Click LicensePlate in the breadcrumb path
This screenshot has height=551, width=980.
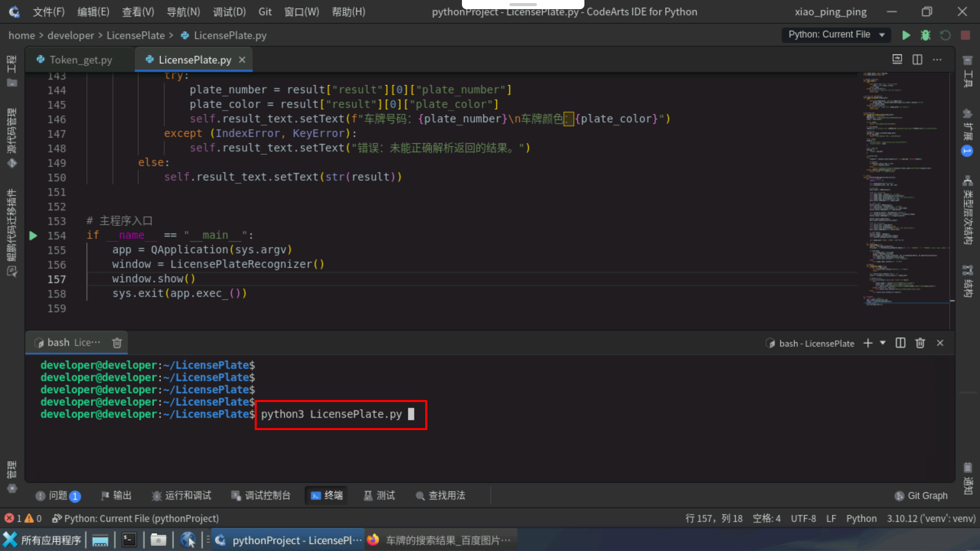(136, 35)
